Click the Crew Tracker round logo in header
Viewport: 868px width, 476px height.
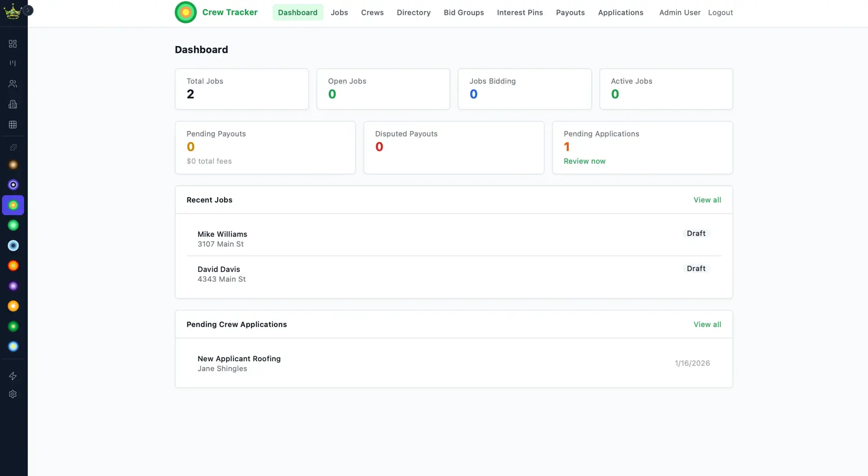click(x=185, y=12)
